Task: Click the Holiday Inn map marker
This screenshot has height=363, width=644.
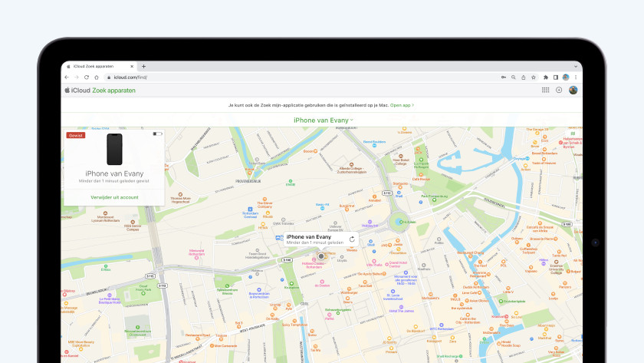Action: 370,222
